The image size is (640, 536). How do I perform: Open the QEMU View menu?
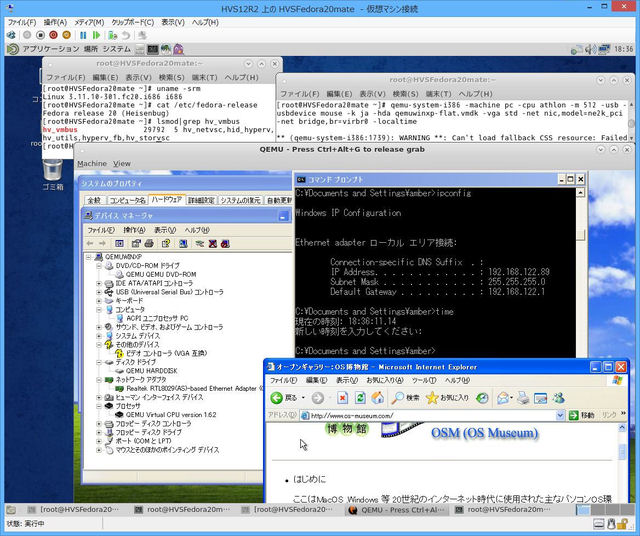coord(122,163)
